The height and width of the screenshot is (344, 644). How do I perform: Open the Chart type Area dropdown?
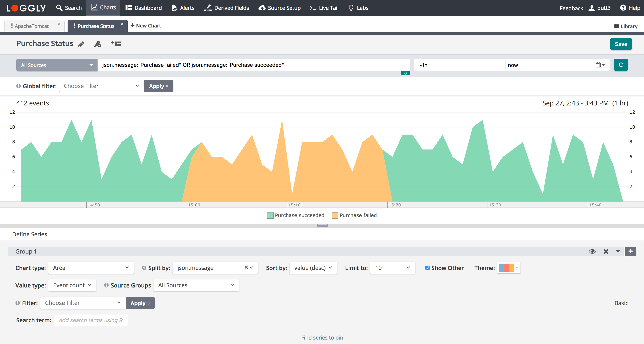91,268
